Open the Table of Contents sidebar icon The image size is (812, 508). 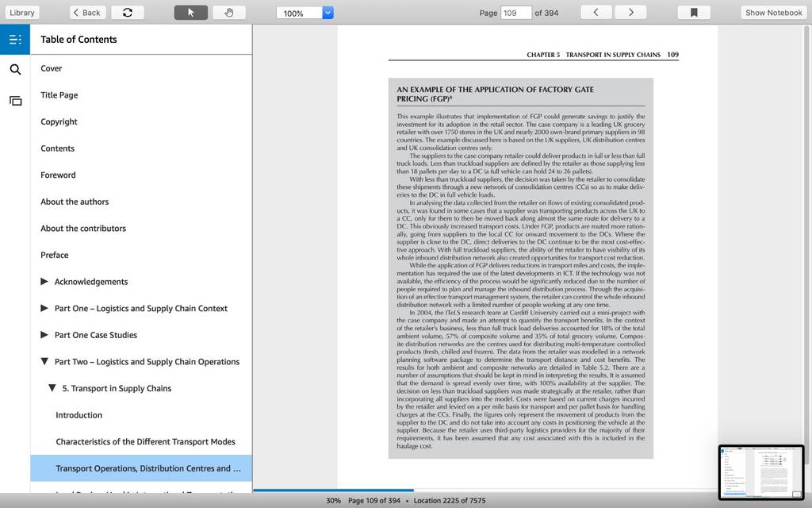tap(15, 40)
